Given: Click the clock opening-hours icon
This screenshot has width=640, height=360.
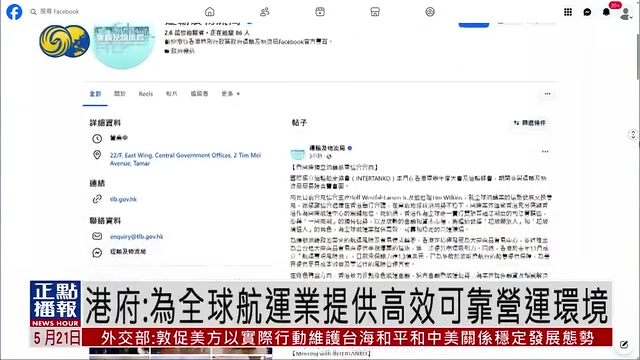Looking at the screenshot, I should tap(97, 138).
